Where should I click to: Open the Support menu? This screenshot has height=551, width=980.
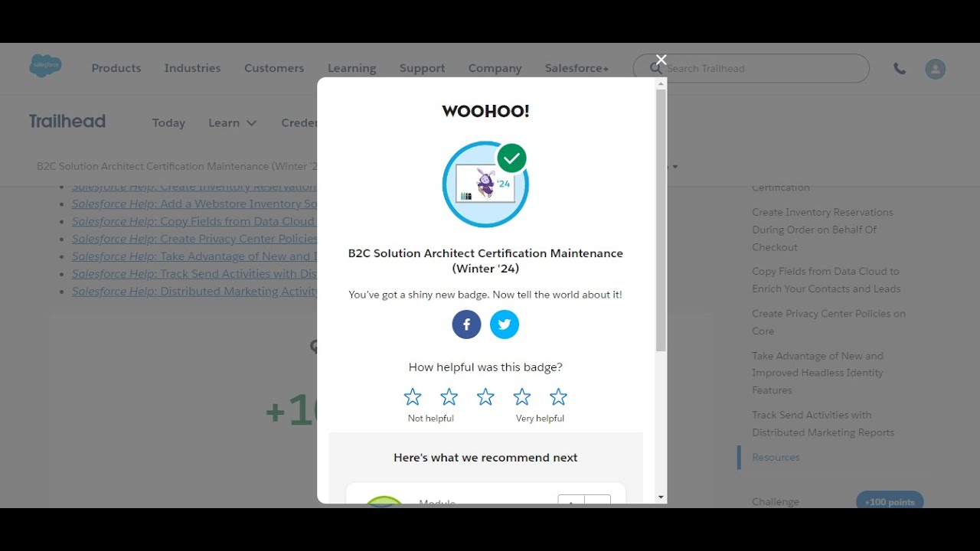tap(422, 68)
